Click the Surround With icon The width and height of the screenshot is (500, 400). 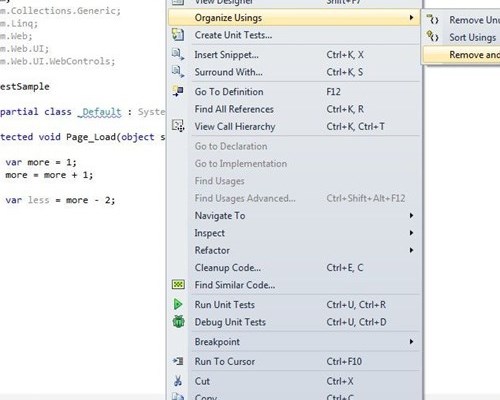point(178,72)
